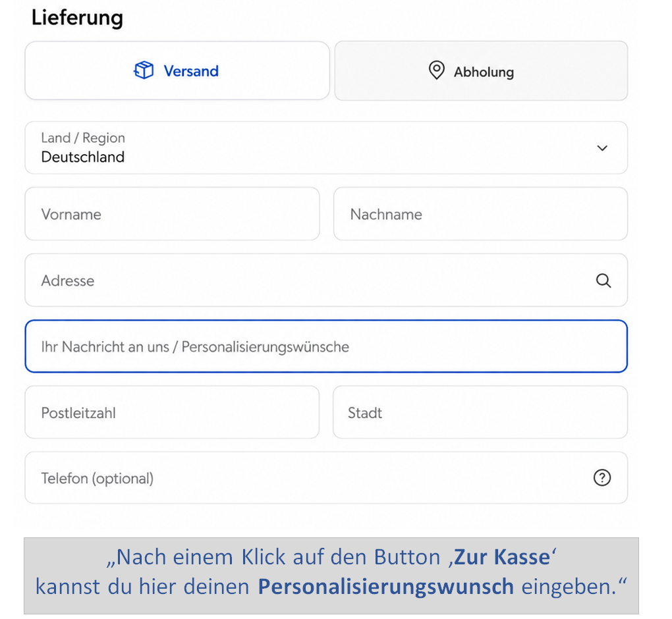This screenshot has height=619, width=672.
Task: Expand country list via chevron arrow
Action: (602, 148)
